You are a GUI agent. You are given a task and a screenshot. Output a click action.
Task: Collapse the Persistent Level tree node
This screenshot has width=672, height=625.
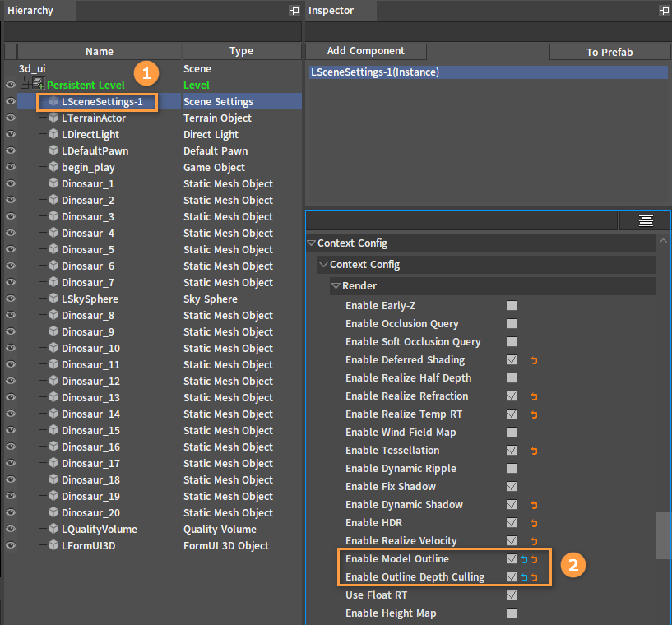25,85
